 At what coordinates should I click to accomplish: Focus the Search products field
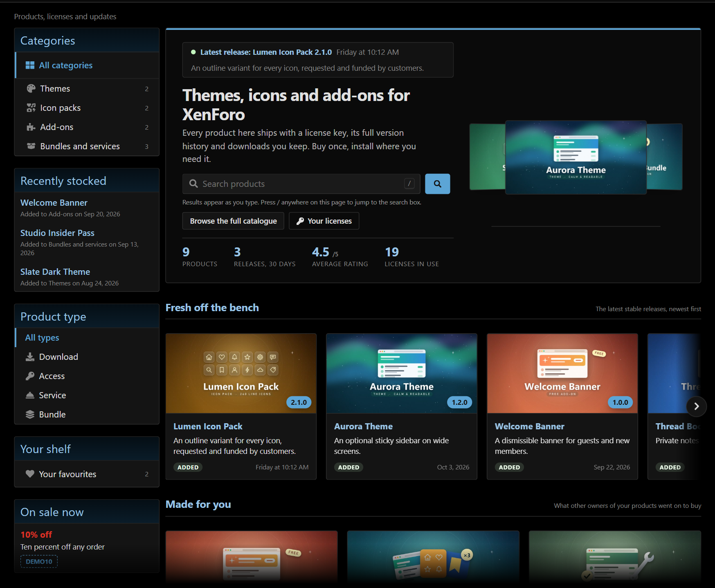point(301,184)
